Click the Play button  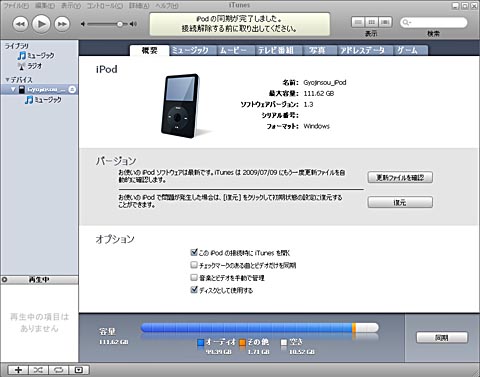coord(41,24)
